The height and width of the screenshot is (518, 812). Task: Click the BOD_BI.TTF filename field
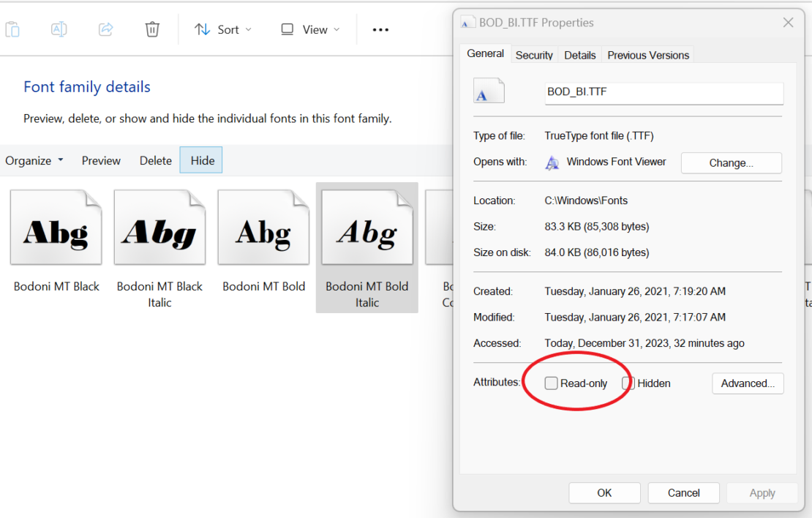pos(663,94)
